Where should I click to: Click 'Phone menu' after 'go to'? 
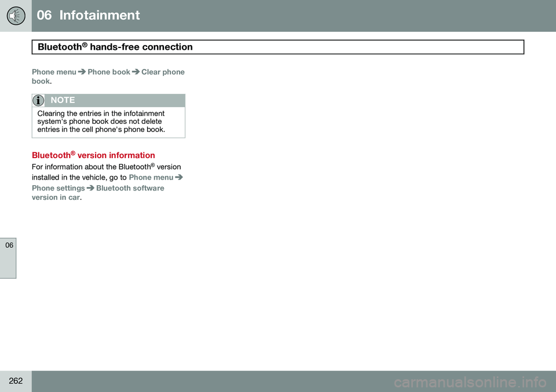pos(151,177)
